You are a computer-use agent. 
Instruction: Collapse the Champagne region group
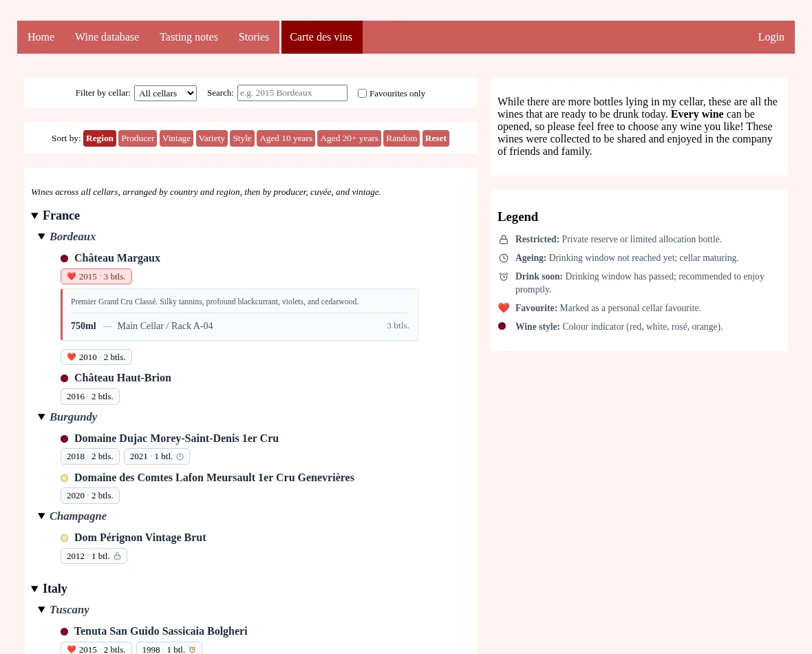(41, 516)
